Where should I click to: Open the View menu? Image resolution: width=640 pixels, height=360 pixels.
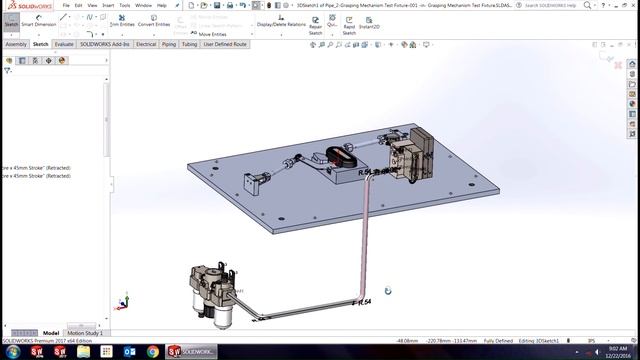click(x=93, y=5)
